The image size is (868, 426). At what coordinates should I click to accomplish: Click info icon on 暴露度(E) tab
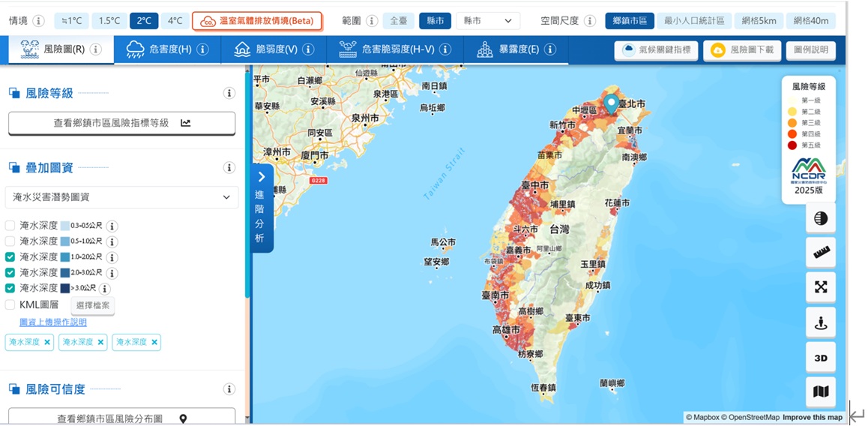click(x=549, y=49)
